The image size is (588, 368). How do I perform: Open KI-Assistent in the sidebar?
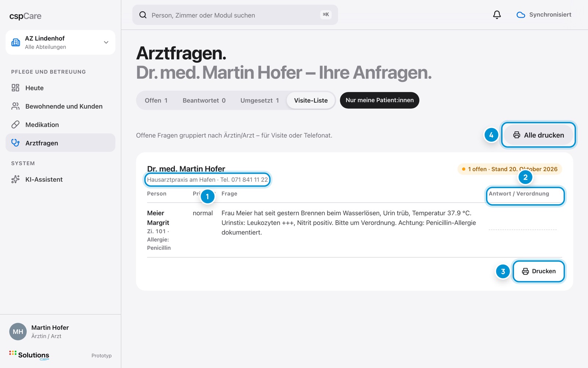click(x=60, y=179)
